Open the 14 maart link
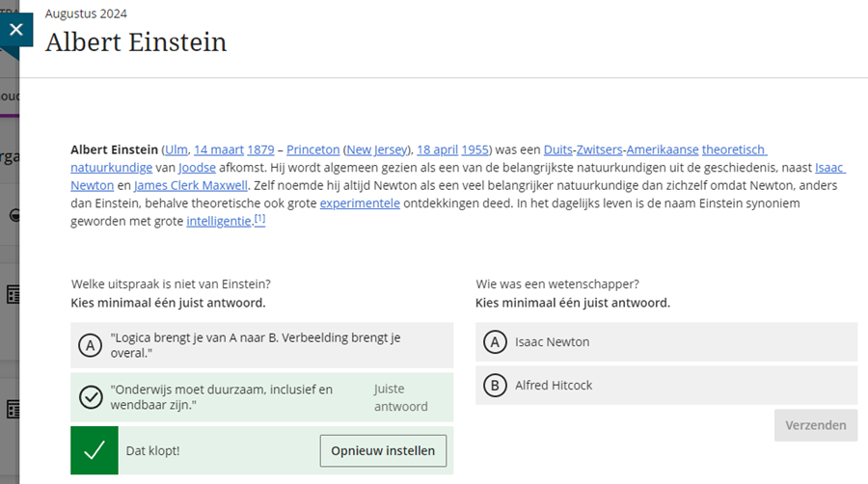Image resolution: width=868 pixels, height=484 pixels. [219, 149]
